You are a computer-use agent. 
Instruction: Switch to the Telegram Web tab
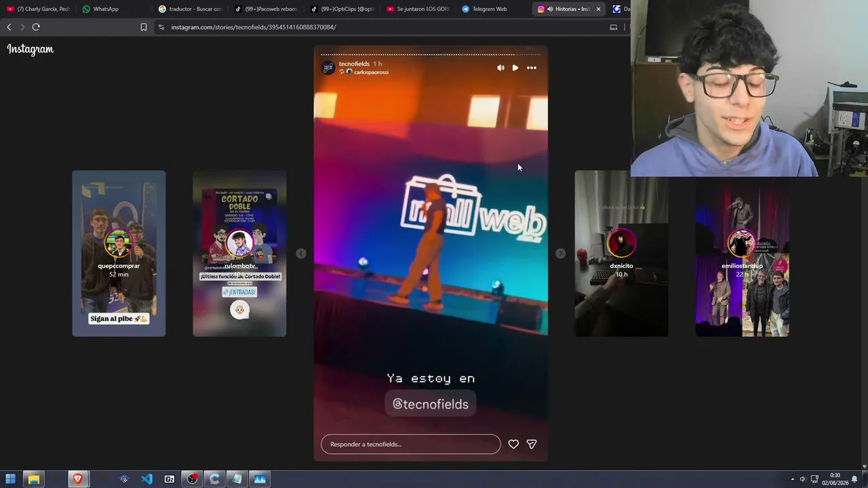coord(494,9)
